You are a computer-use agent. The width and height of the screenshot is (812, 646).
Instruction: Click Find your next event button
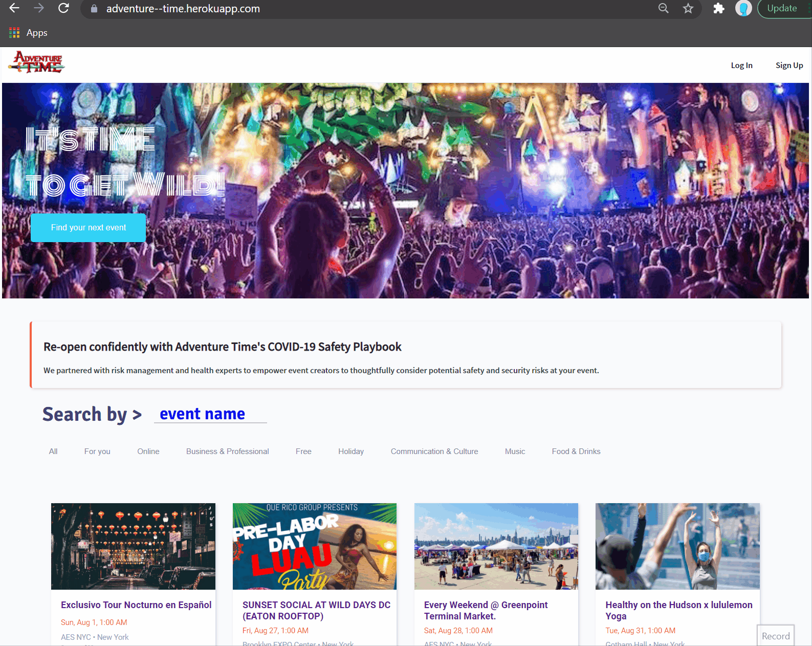88,228
